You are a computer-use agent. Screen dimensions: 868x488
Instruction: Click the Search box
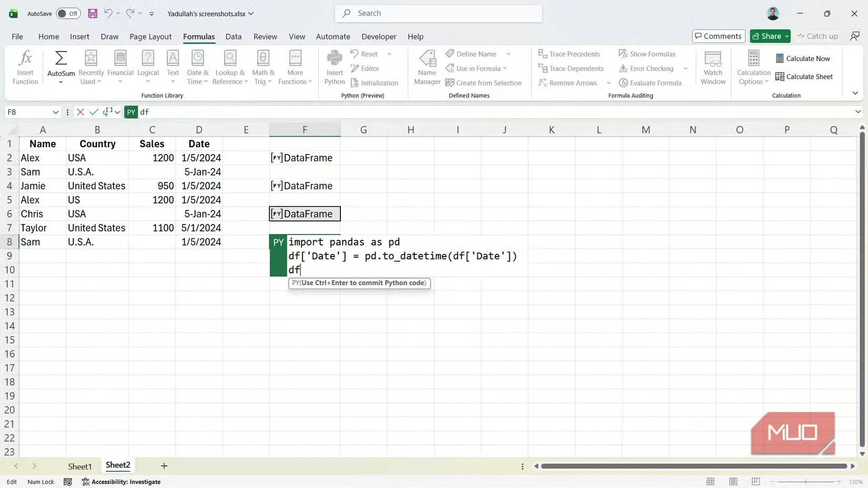[x=439, y=13]
